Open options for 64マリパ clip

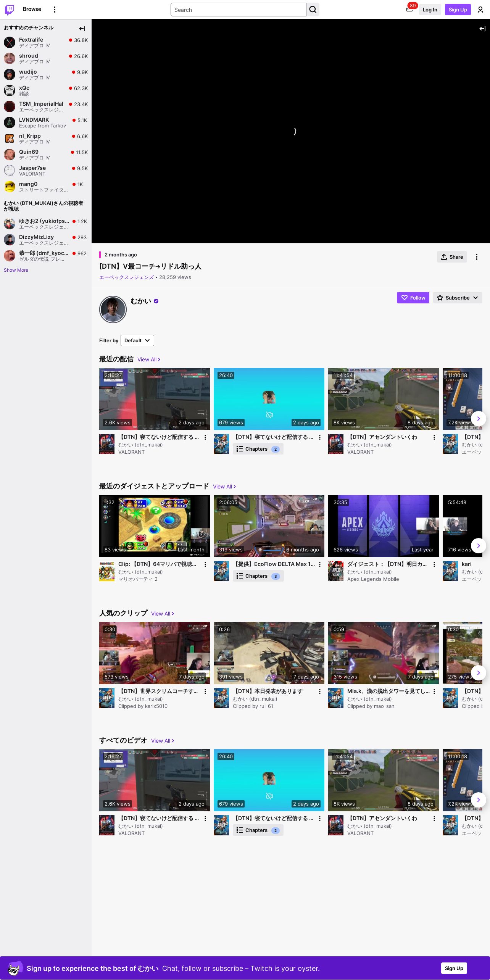[x=205, y=564]
